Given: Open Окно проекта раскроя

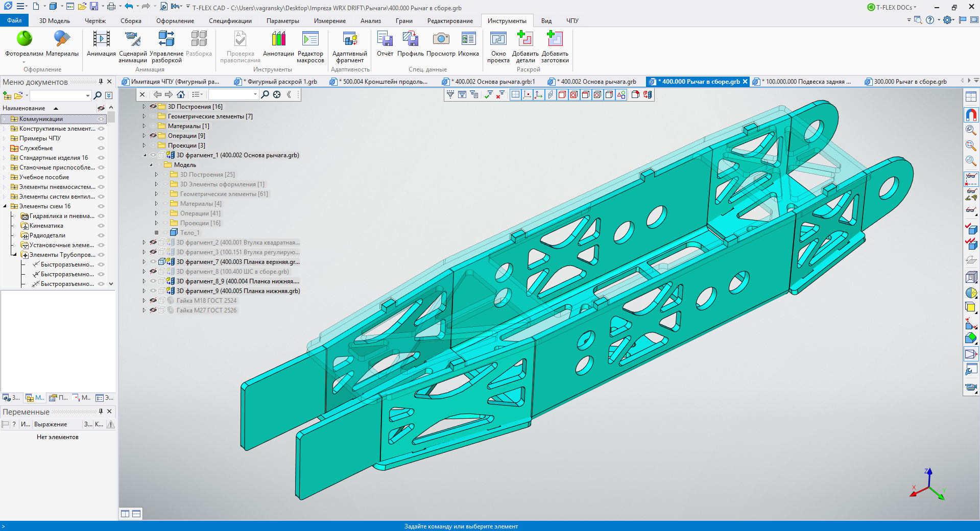Looking at the screenshot, I should 498,46.
